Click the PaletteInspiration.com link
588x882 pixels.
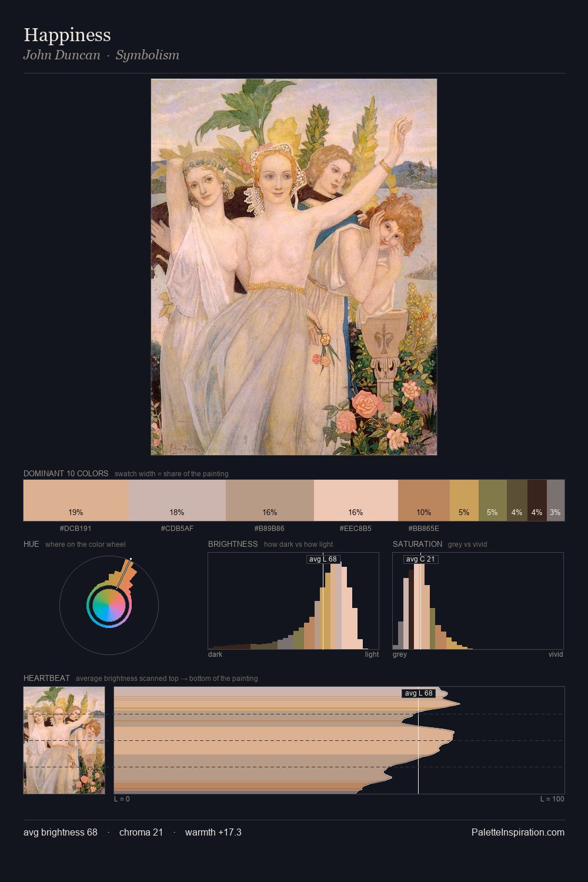[x=518, y=832]
